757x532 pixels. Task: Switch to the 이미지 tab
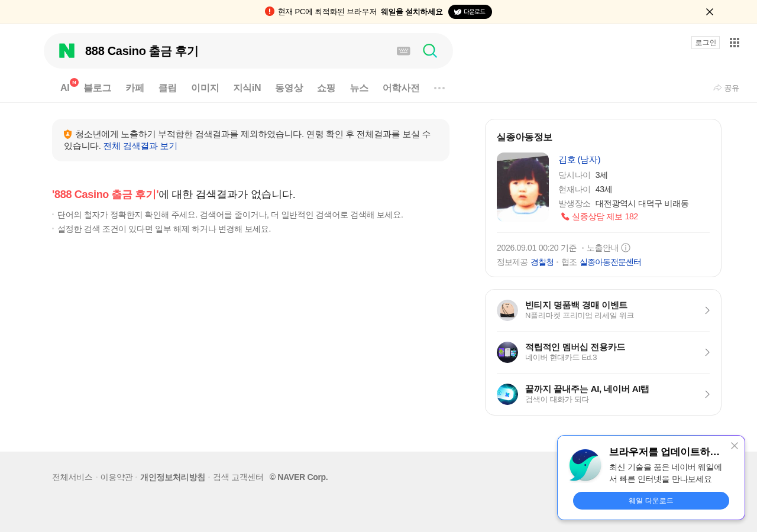click(x=205, y=88)
